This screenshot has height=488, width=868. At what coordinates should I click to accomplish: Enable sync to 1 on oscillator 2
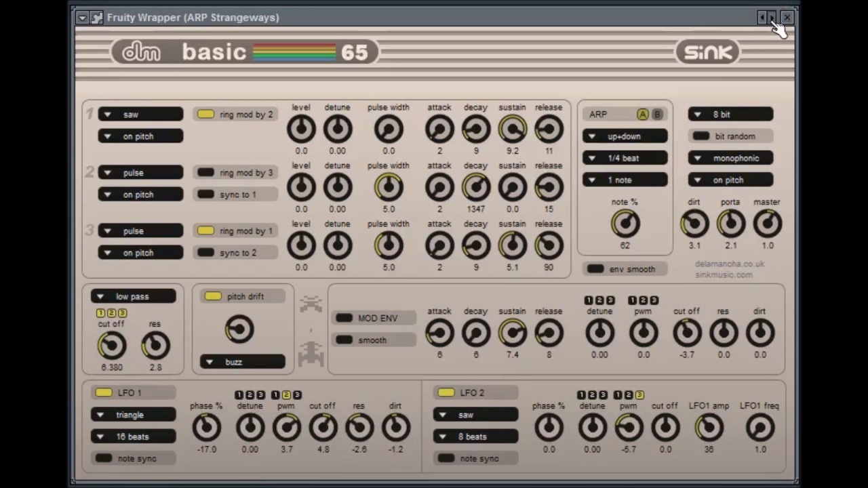pyautogui.click(x=235, y=195)
